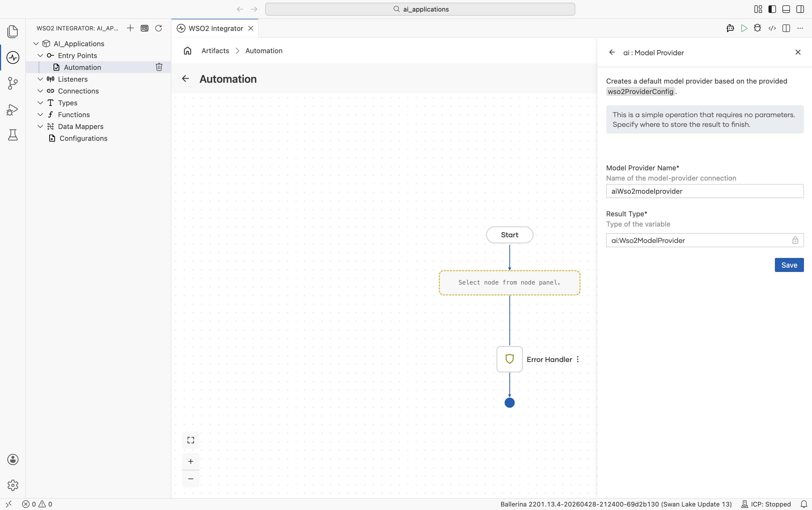Open the Manage settings gear
812x510 pixels.
pos(13,485)
